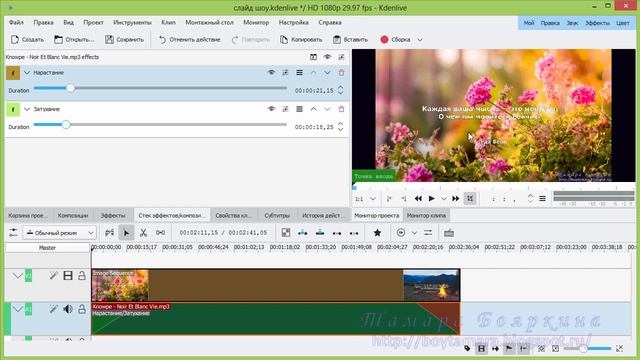This screenshot has width=640, height=360.
Task: Collapse the video track header chevron
Action: 18,276
